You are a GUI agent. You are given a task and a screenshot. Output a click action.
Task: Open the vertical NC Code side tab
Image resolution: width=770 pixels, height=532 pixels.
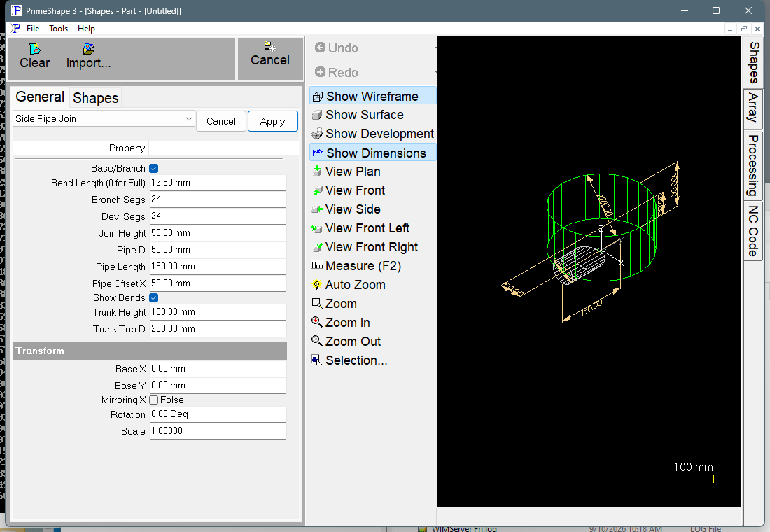(753, 231)
